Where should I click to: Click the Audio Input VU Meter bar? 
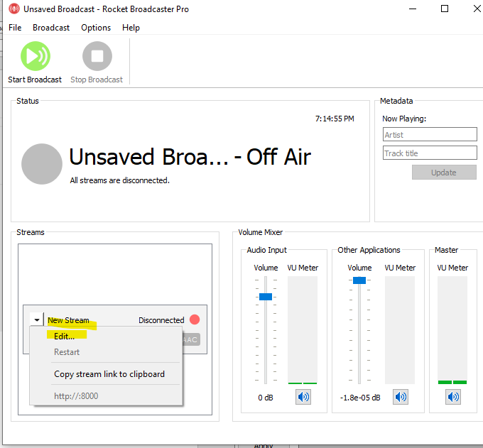click(303, 330)
